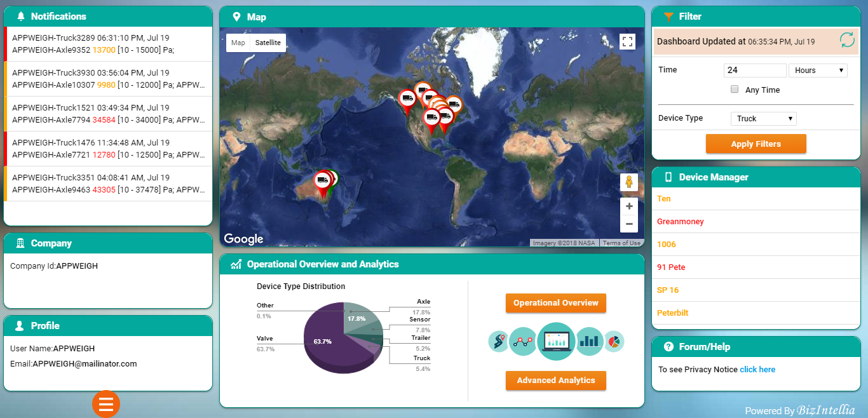Open the Hours time unit dropdown
Screen dimensions: 868x418
pos(818,71)
